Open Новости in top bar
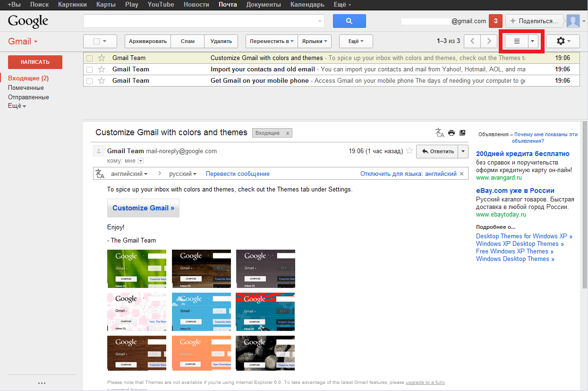Image resolution: width=588 pixels, height=391 pixels. coord(196,5)
